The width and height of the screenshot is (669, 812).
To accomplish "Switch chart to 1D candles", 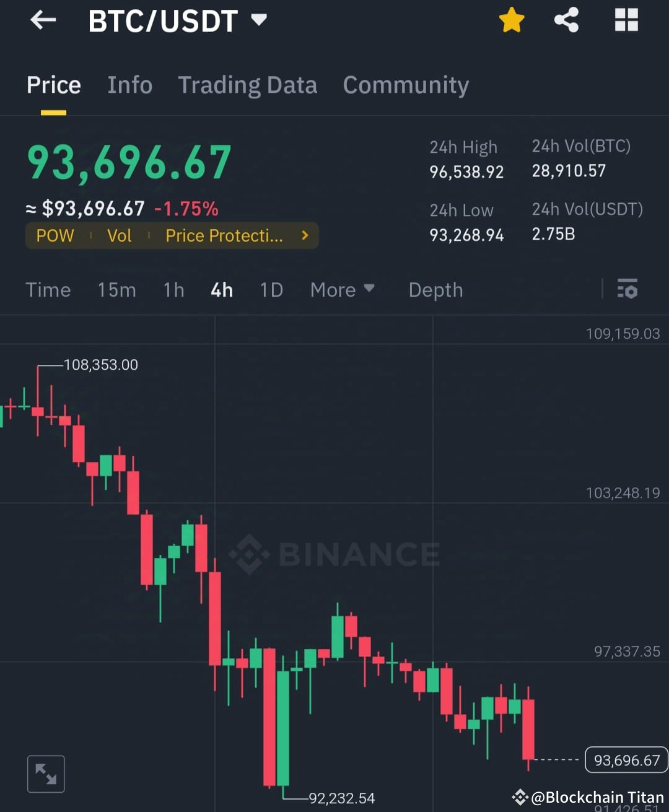I will pyautogui.click(x=271, y=289).
